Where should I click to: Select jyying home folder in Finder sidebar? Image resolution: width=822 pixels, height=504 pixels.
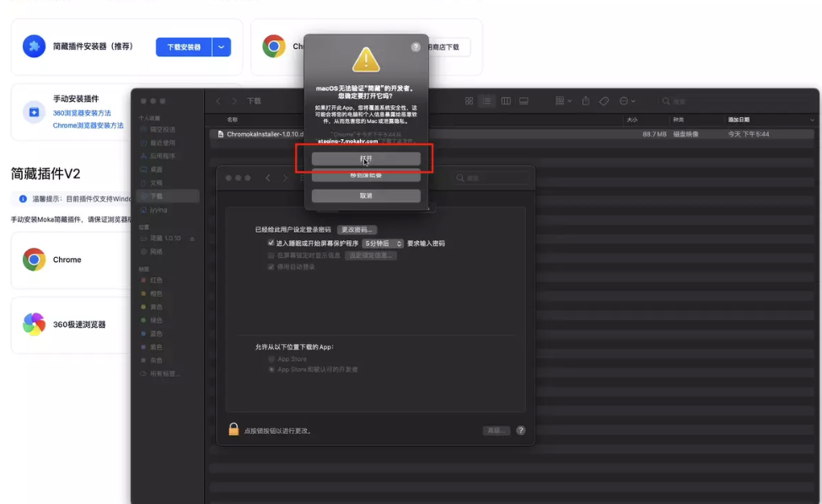(x=158, y=210)
